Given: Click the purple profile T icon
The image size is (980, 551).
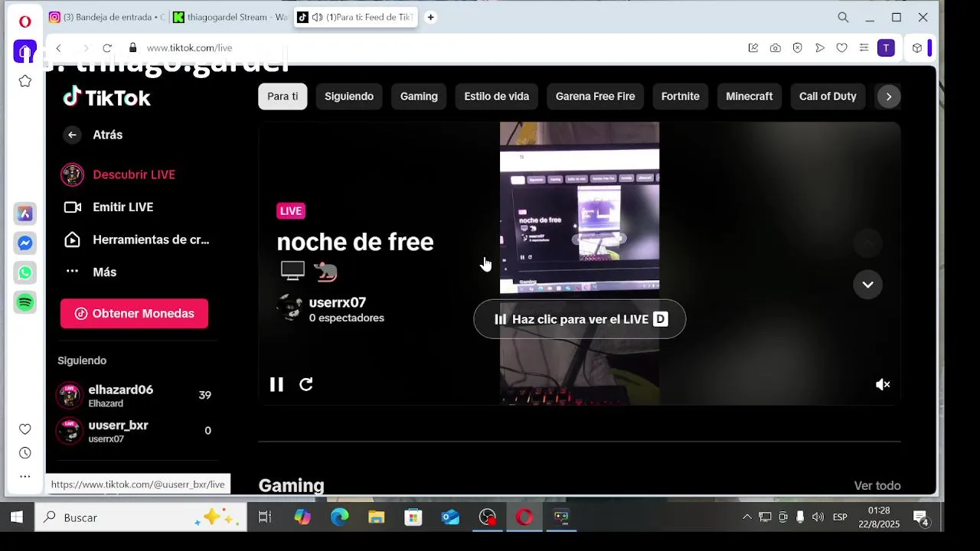Looking at the screenshot, I should point(886,47).
